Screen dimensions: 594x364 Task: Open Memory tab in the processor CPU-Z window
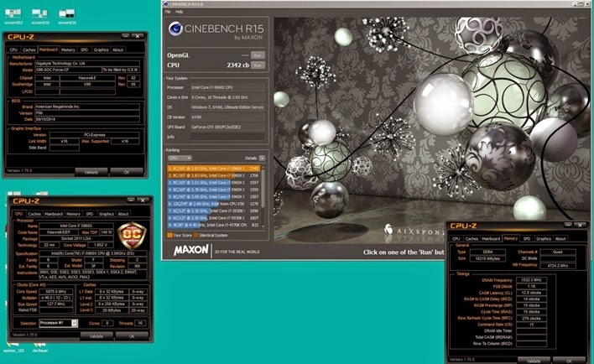point(73,214)
